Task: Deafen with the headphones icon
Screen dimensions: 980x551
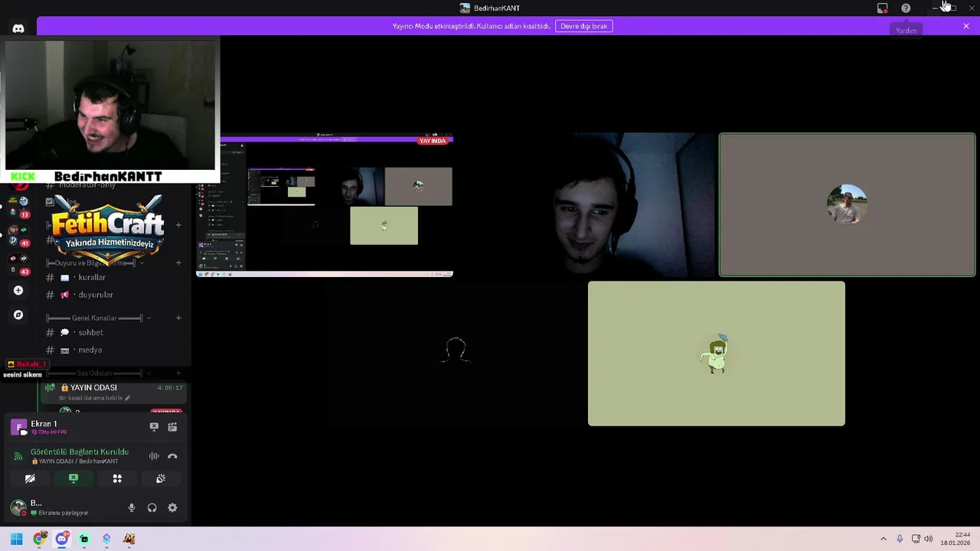Action: [152, 507]
